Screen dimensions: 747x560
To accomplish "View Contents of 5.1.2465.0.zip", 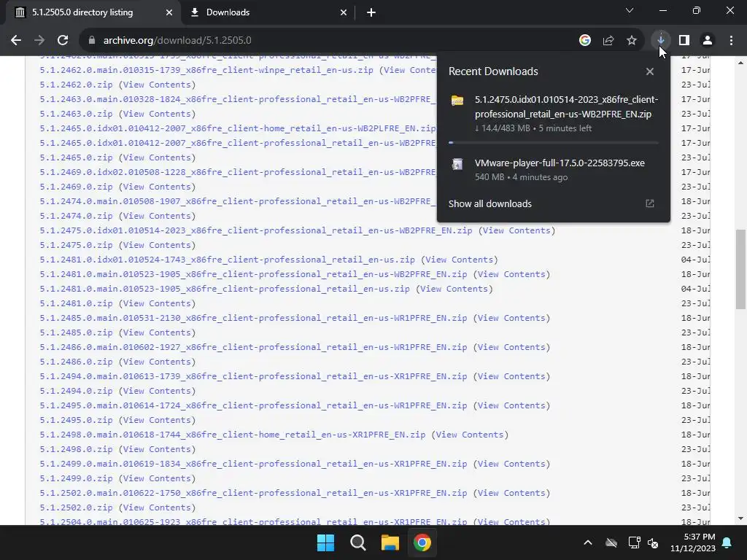I will [158, 157].
